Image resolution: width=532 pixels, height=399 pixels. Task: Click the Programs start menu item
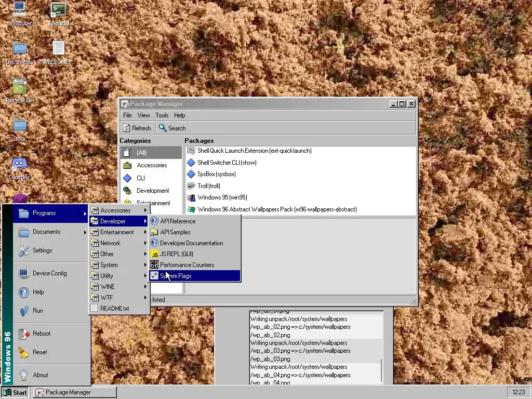coord(50,213)
